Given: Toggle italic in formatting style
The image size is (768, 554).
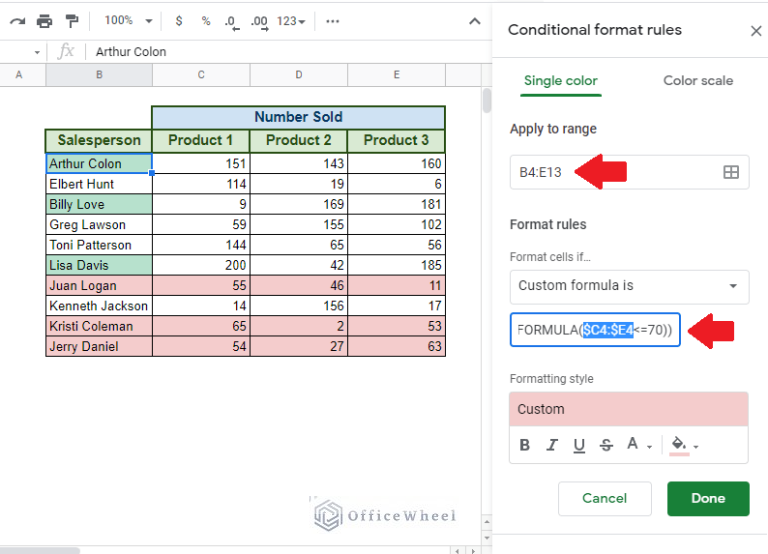Looking at the screenshot, I should coord(552,445).
